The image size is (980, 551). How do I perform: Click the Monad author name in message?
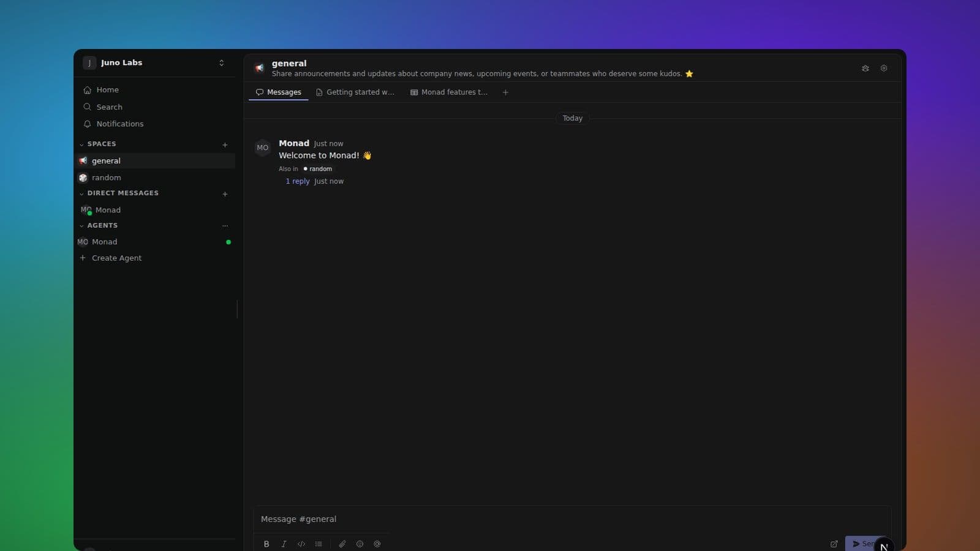(x=294, y=143)
